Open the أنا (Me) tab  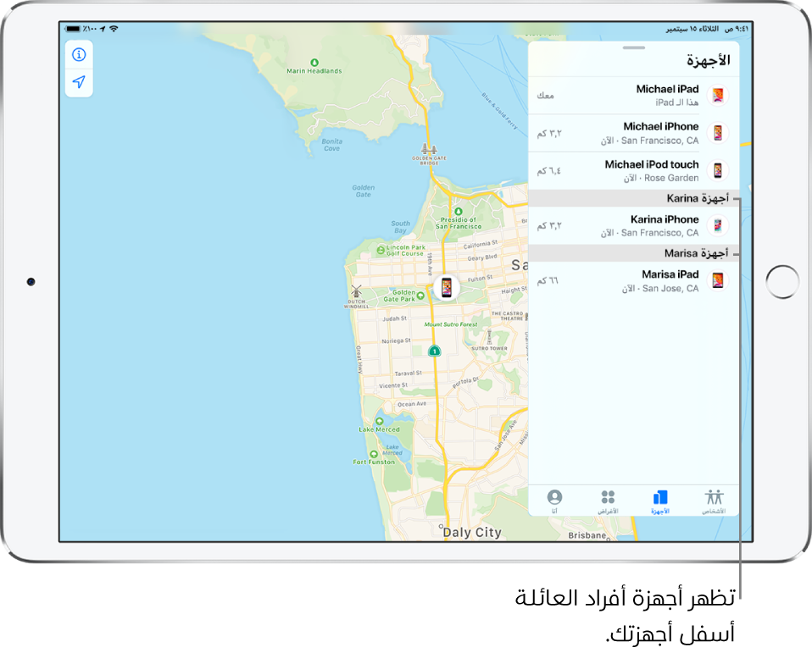pyautogui.click(x=554, y=501)
